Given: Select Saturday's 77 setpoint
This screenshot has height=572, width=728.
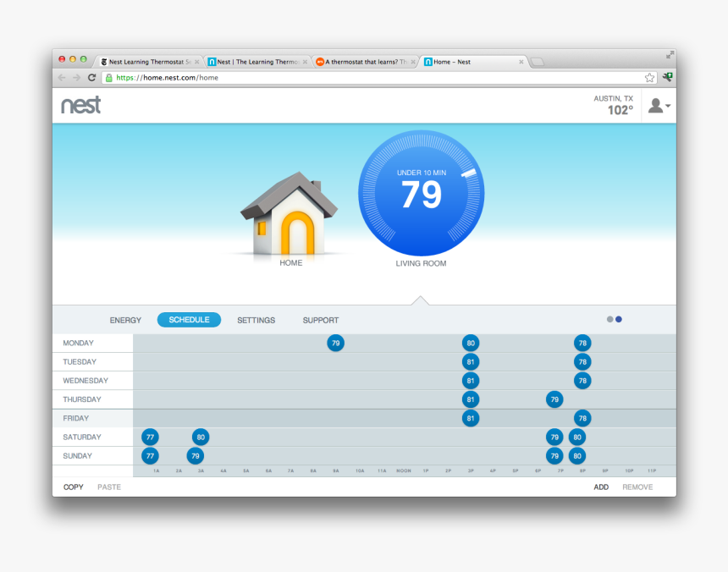Looking at the screenshot, I should (150, 437).
